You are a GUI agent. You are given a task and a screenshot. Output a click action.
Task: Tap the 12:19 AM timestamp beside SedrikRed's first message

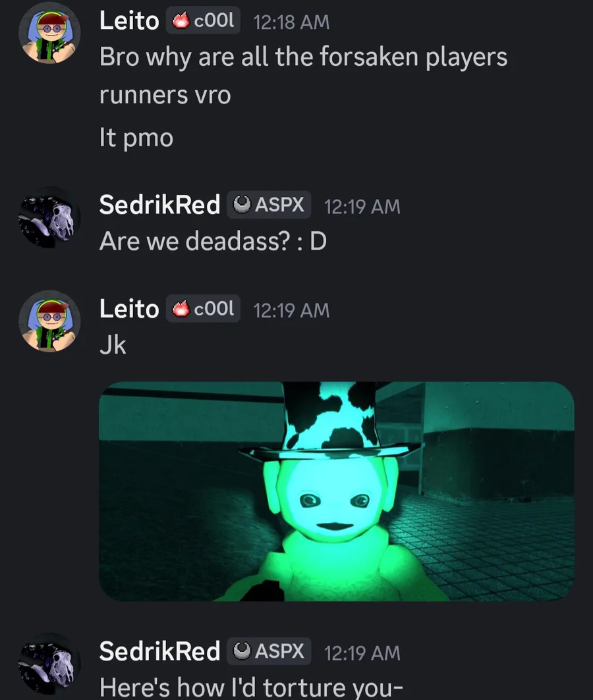click(362, 207)
